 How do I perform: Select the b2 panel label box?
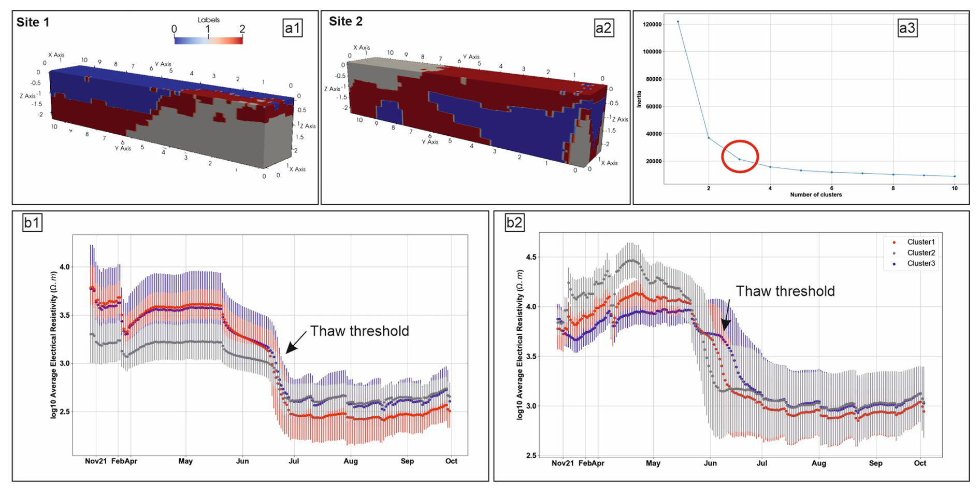tap(514, 223)
